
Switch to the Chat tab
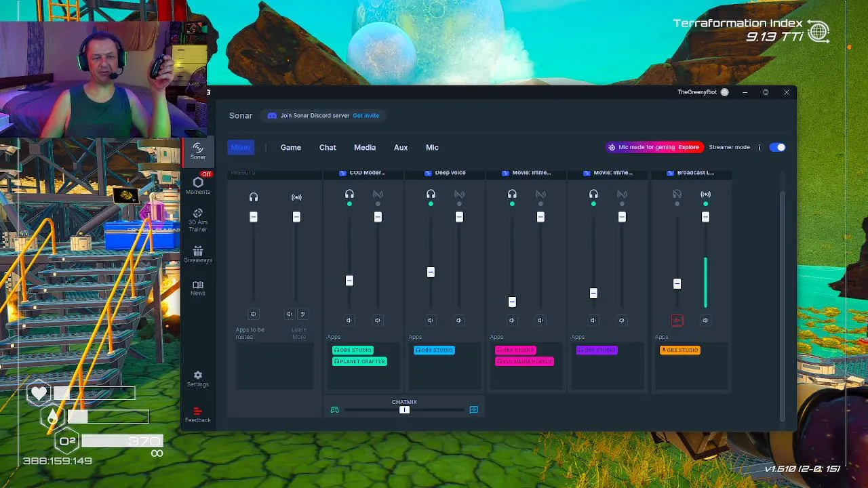328,147
